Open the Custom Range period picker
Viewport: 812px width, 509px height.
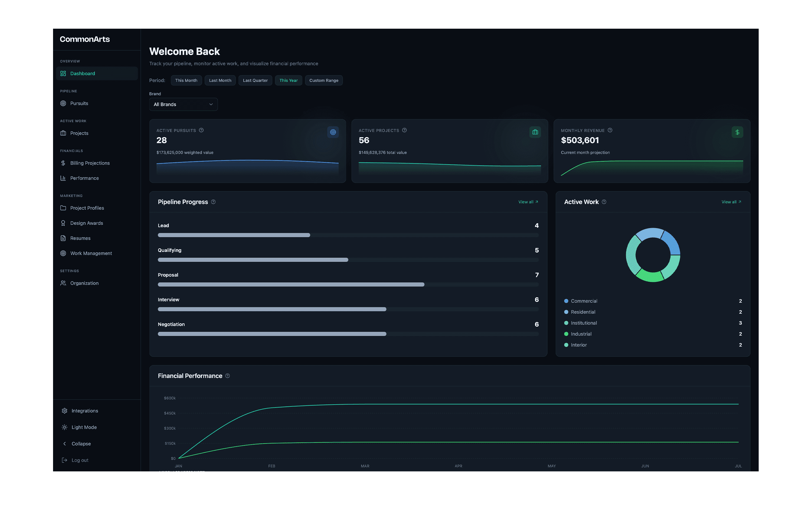(323, 80)
